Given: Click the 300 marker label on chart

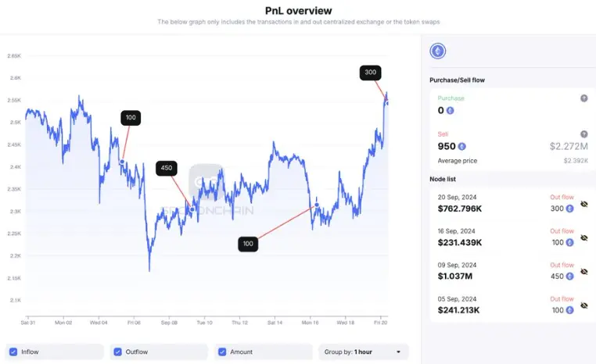Looking at the screenshot, I should coord(371,73).
